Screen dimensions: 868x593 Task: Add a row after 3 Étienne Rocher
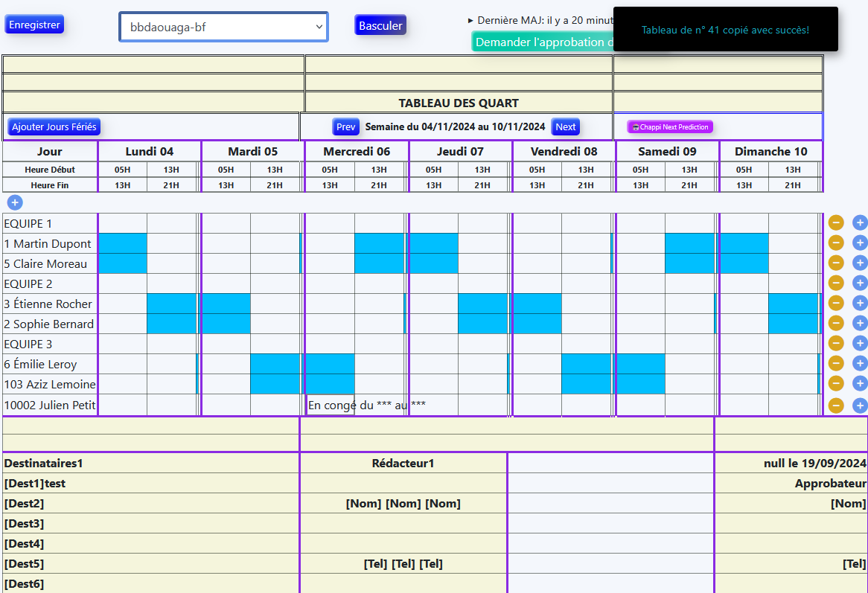[x=860, y=303]
